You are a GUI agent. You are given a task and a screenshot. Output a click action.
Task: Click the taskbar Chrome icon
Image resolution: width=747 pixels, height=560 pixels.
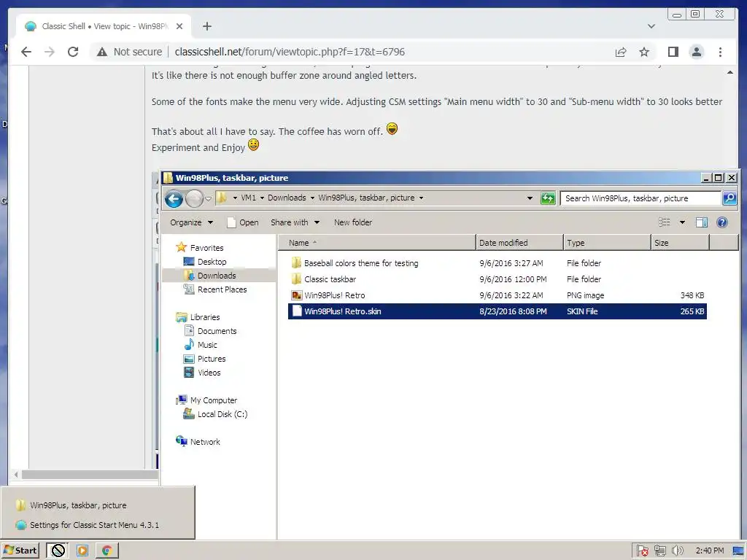coord(107,551)
